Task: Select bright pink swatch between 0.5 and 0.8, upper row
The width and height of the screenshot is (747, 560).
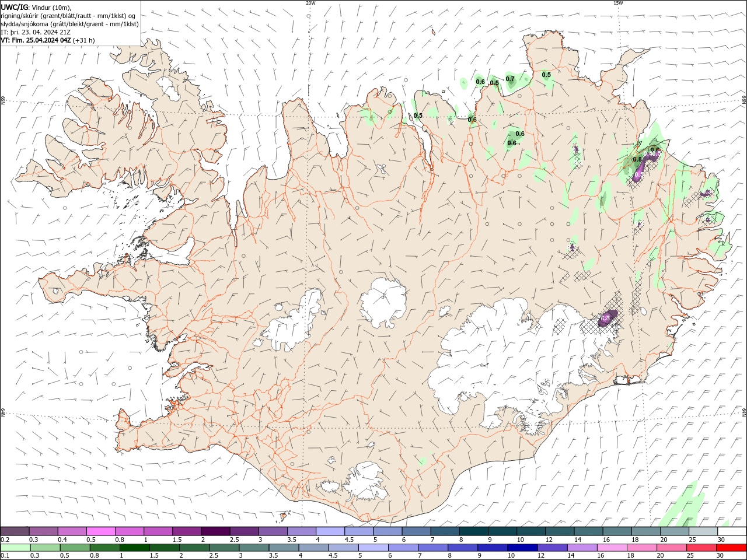Action: (100, 531)
